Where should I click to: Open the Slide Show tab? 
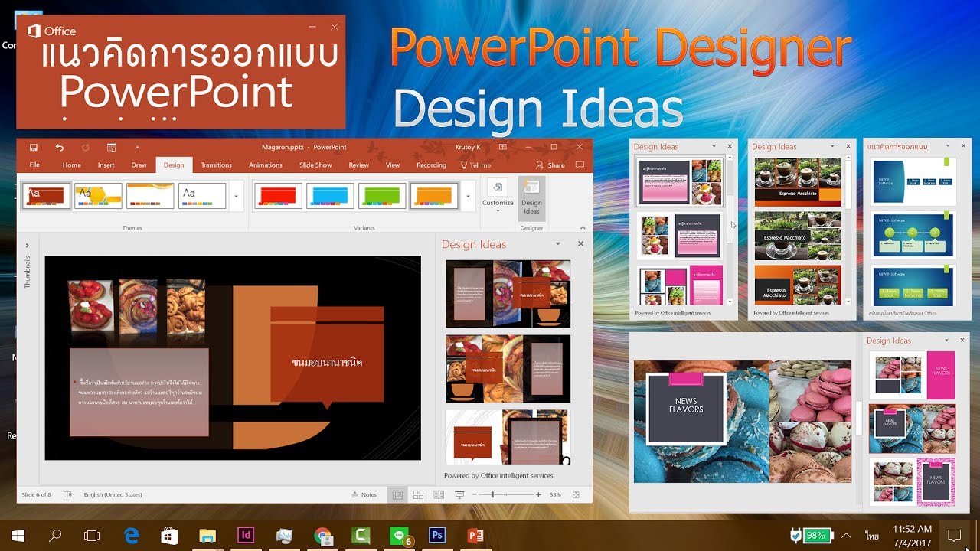tap(315, 165)
